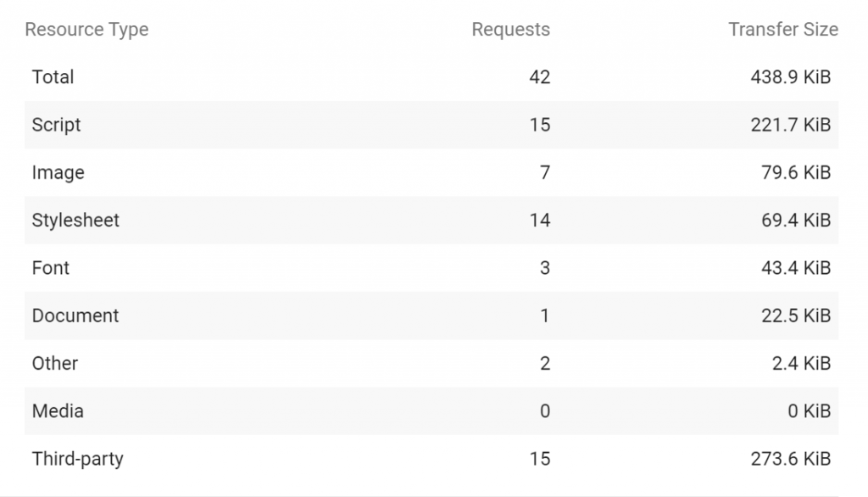This screenshot has height=497, width=868.
Task: Click the Resource Type column header
Action: pos(87,30)
